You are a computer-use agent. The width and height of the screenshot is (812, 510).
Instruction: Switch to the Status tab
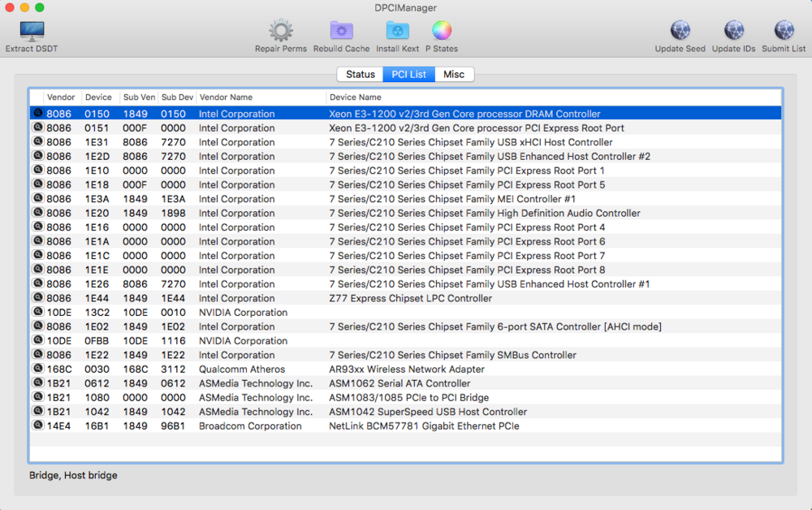[x=361, y=75]
